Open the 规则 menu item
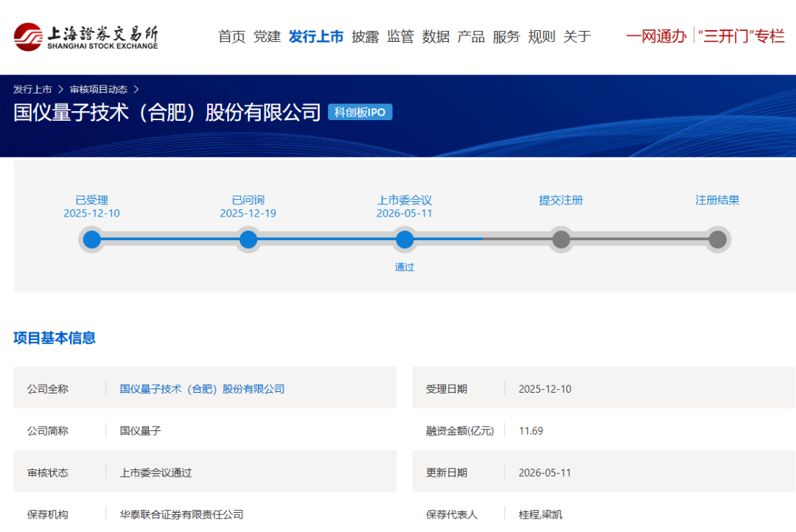The image size is (796, 532). tap(542, 37)
